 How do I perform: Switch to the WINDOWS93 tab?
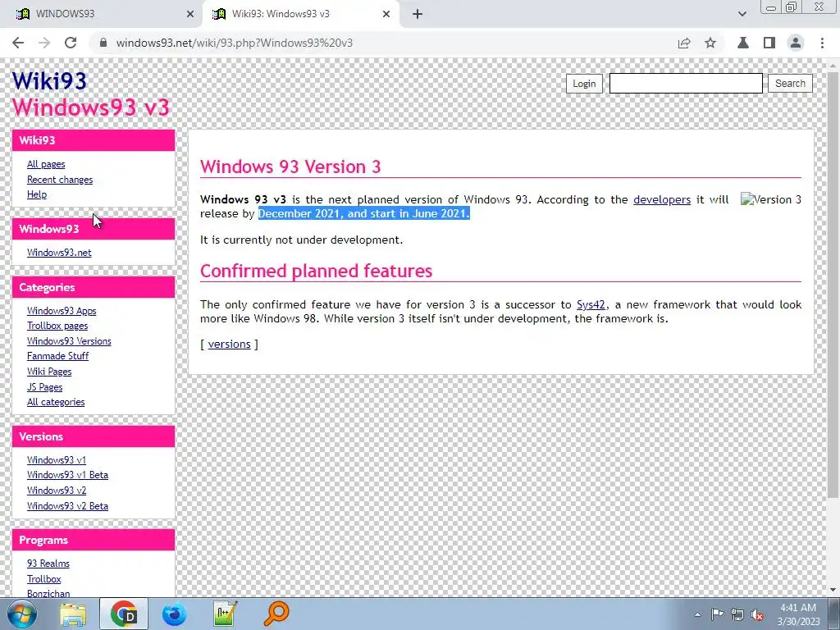coord(102,14)
